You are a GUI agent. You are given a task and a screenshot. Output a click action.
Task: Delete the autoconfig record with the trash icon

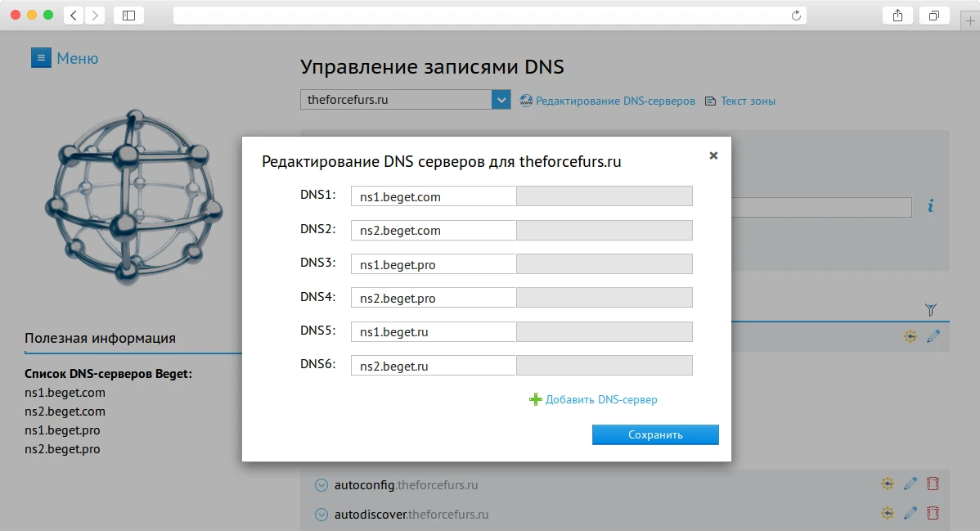click(x=933, y=484)
